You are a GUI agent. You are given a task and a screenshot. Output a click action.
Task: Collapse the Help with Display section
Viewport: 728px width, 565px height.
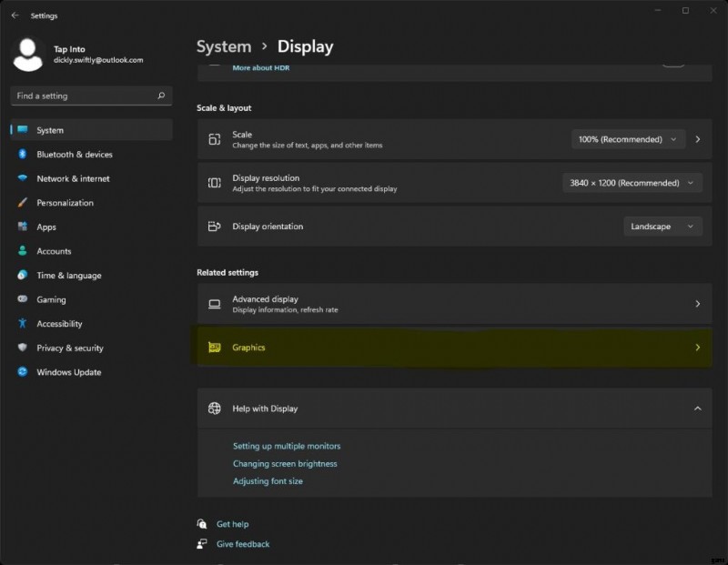tap(697, 409)
